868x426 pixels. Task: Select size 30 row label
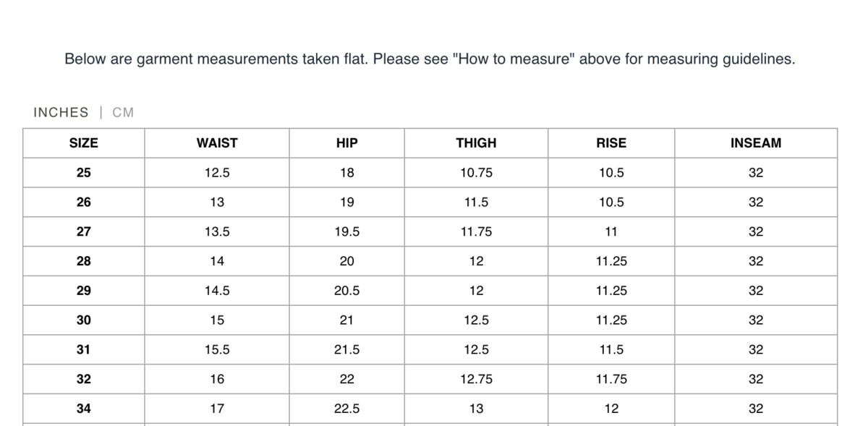coord(84,320)
